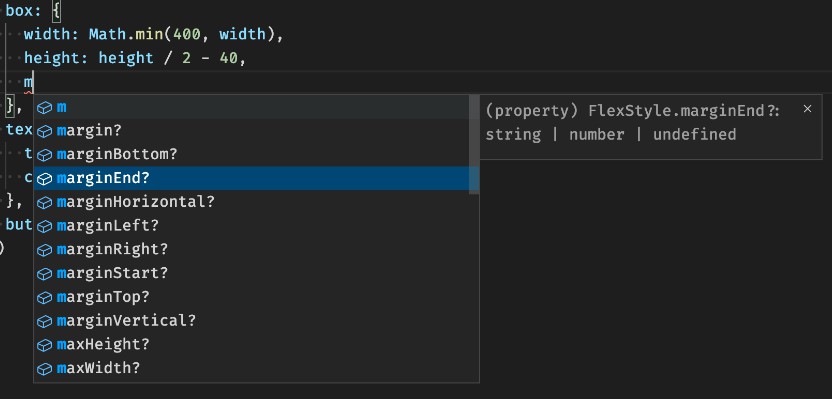This screenshot has width=832, height=399.
Task: Click the cube icon next to marginHorizontal
Action: [x=45, y=203]
